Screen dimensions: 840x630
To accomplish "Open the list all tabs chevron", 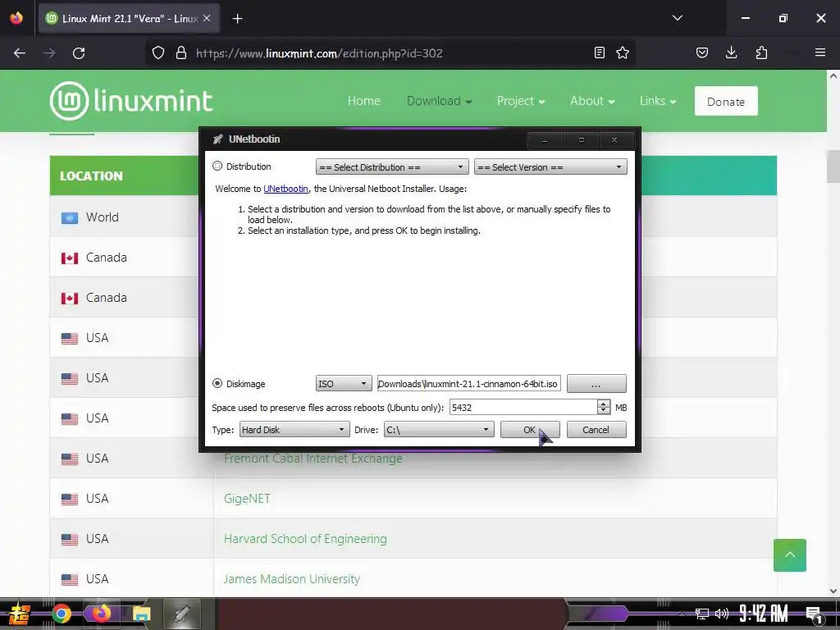I will tap(677, 18).
